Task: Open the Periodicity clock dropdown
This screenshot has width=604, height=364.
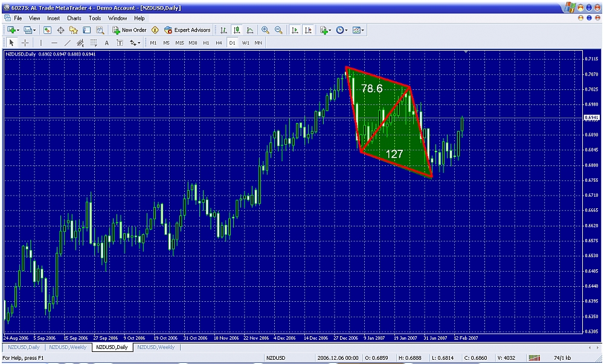Action: 342,30
